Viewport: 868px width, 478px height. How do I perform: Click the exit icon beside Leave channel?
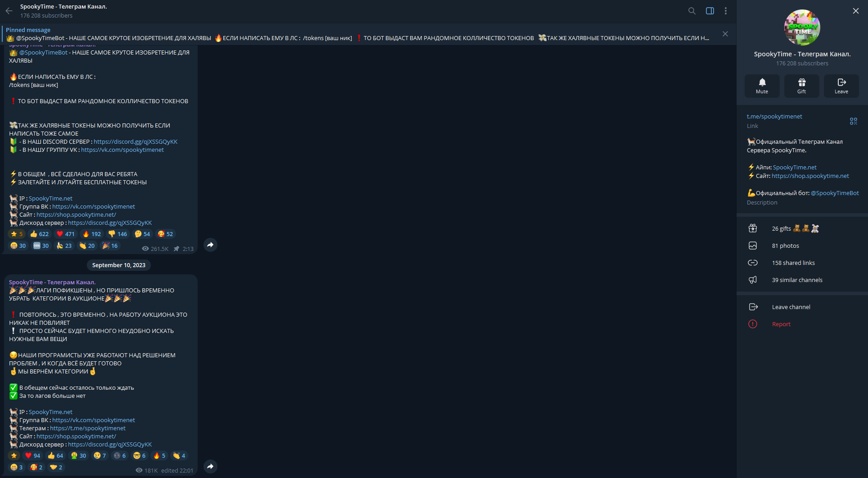point(753,307)
